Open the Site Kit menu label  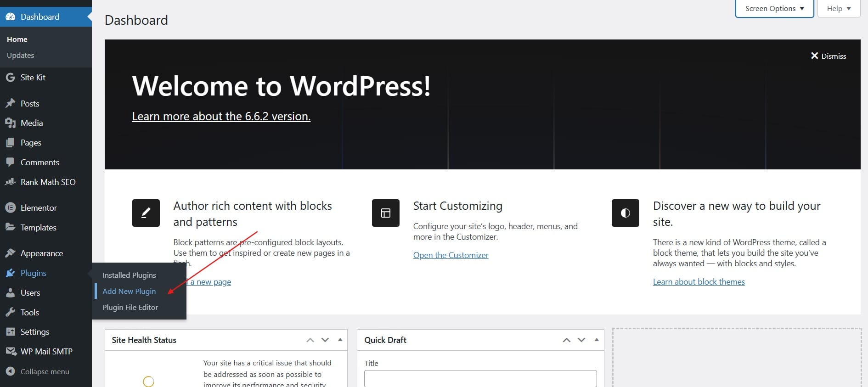pos(33,78)
